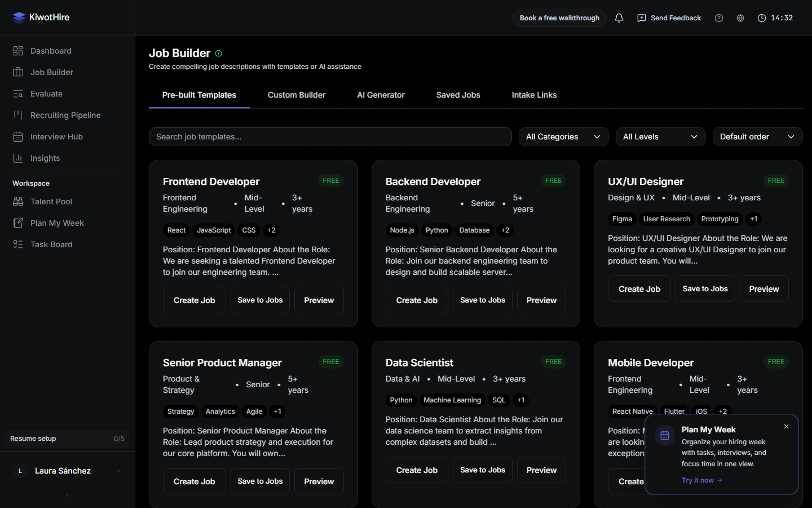This screenshot has width=812, height=508.
Task: Switch to the Pre-built Templates tab
Action: [x=199, y=95]
